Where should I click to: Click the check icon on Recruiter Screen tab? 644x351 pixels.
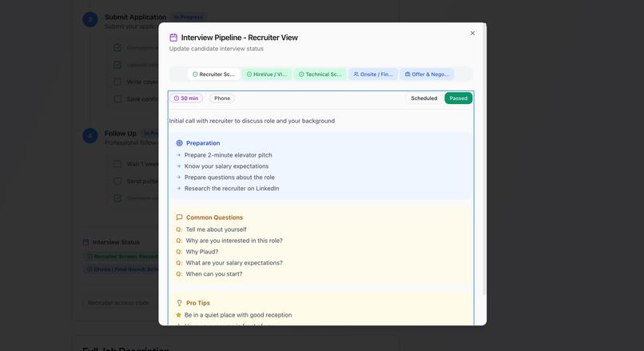click(x=195, y=74)
